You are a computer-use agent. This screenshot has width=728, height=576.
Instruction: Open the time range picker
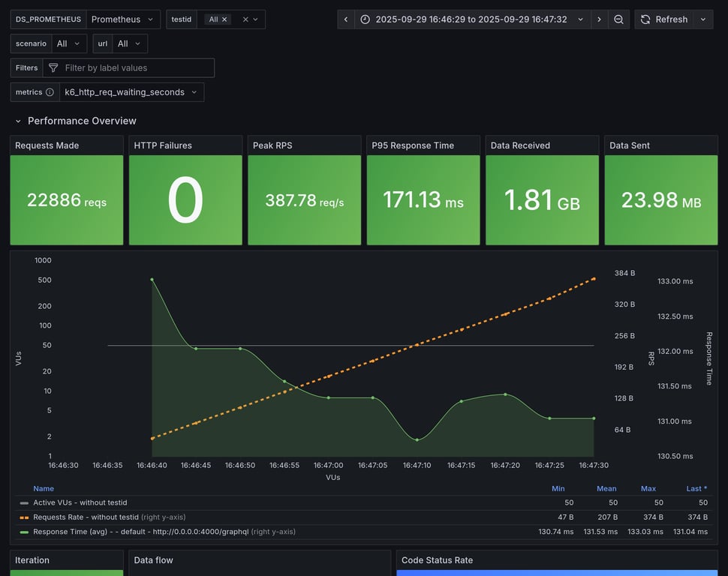(471, 19)
